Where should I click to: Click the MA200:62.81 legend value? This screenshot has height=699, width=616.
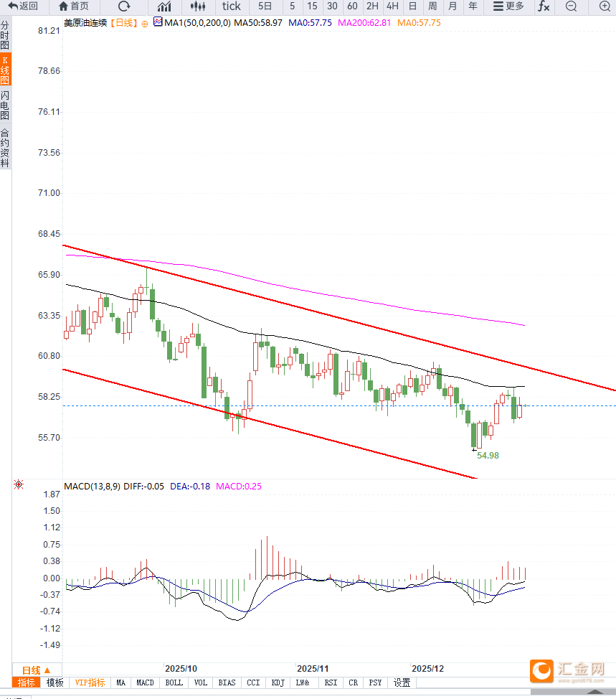point(364,23)
